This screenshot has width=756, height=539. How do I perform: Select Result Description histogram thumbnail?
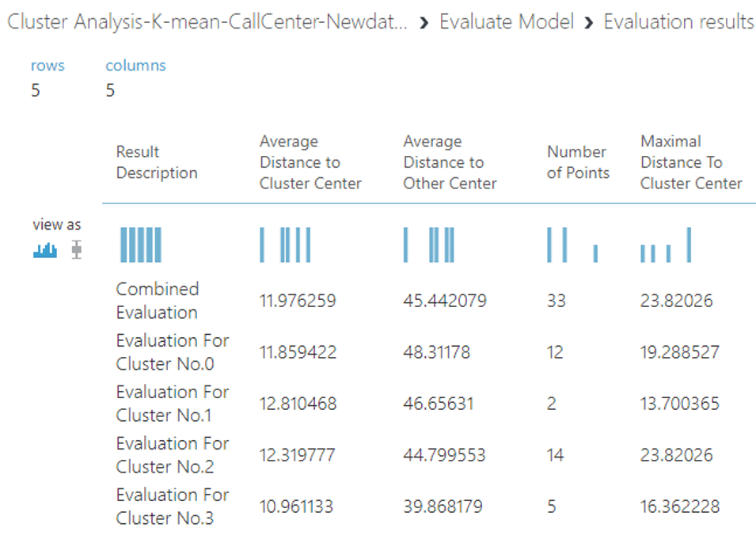(x=141, y=245)
